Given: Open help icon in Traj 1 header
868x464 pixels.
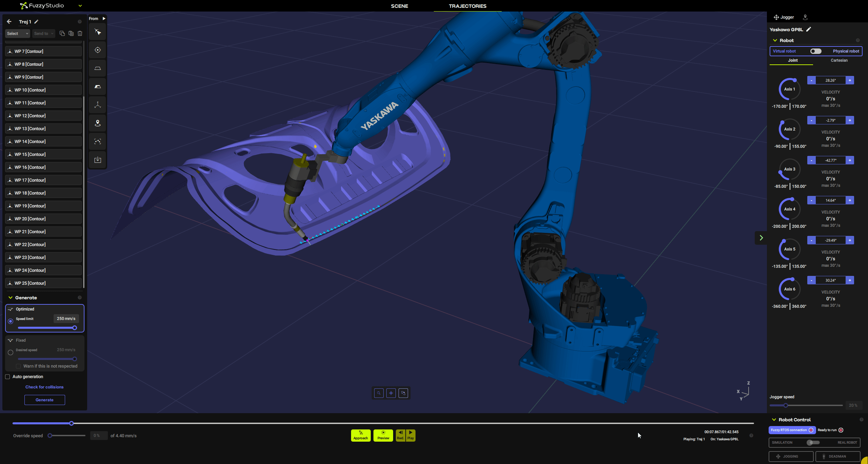Looking at the screenshot, I should pos(80,22).
